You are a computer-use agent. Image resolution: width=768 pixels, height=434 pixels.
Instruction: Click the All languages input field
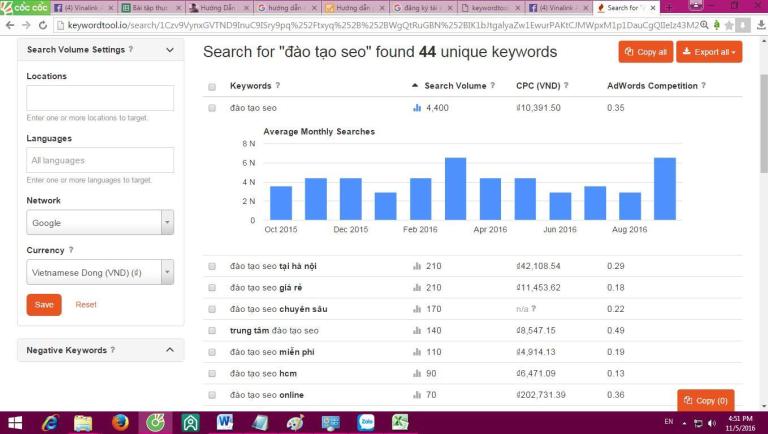coord(100,160)
